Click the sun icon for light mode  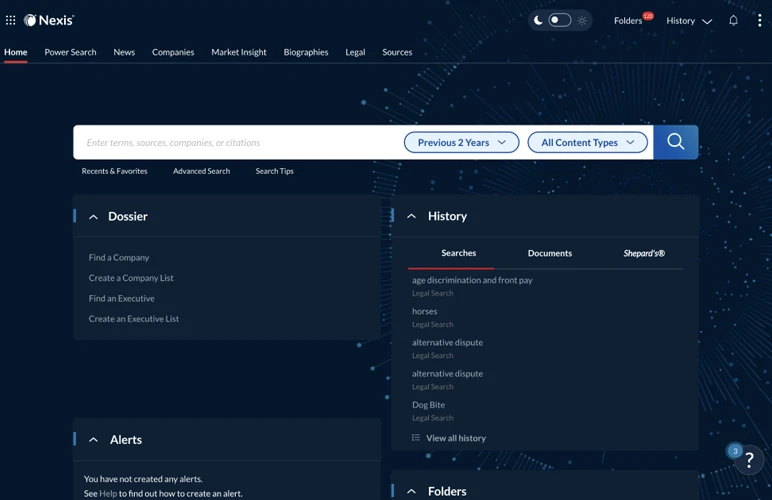pos(582,20)
